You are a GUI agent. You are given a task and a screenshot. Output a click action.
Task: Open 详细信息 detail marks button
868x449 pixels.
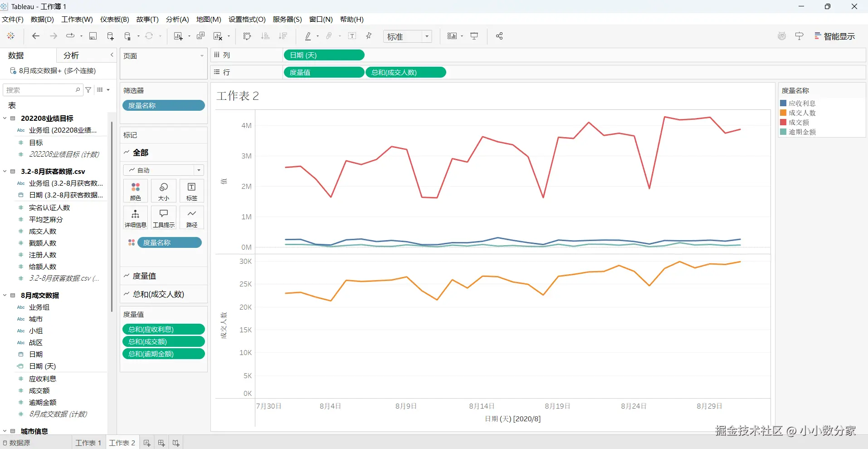136,218
